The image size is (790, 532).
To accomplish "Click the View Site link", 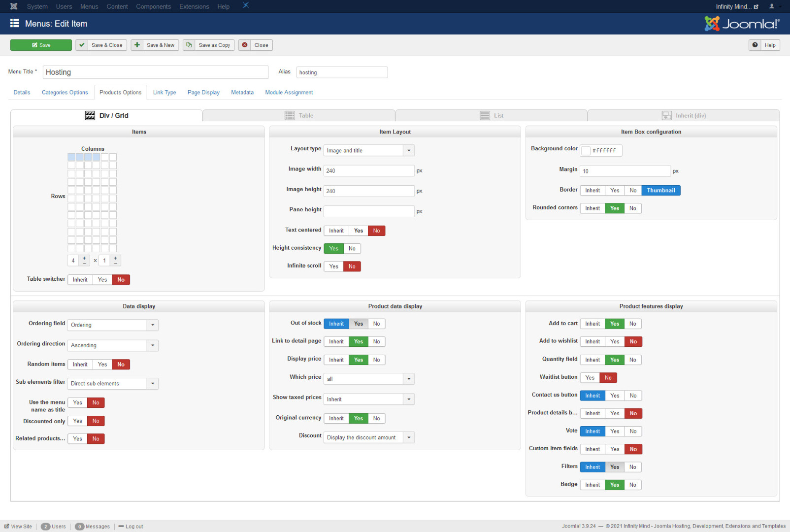I will [x=18, y=527].
